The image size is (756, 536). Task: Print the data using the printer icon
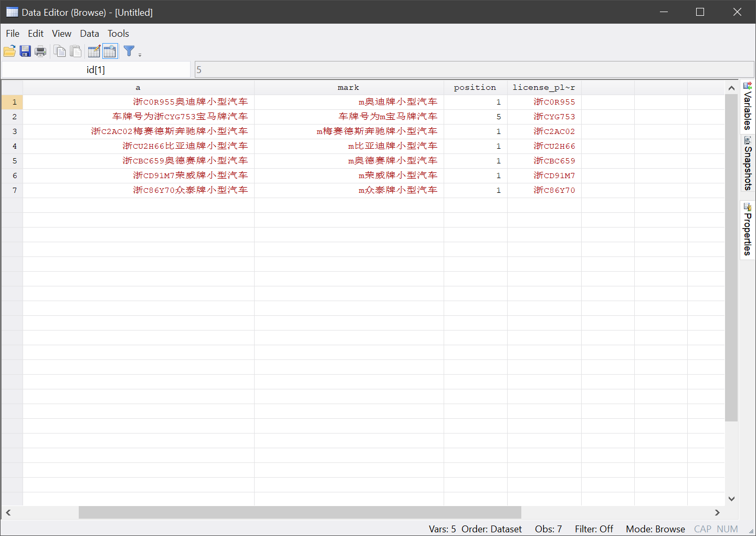[40, 51]
